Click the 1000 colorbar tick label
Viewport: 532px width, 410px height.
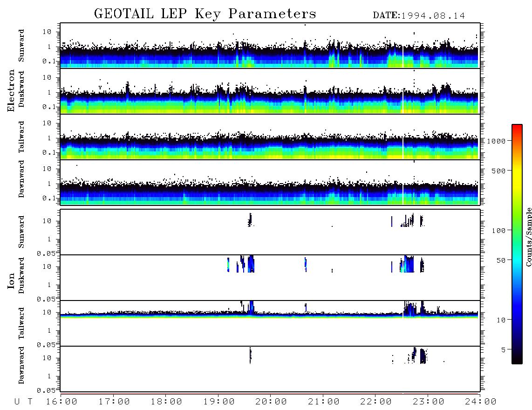coord(496,141)
